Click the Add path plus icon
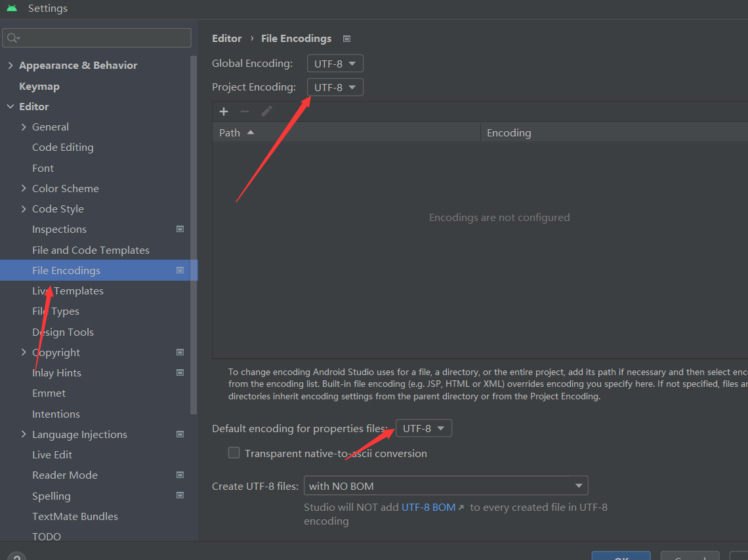Screen dimensions: 748x560 point(224,111)
